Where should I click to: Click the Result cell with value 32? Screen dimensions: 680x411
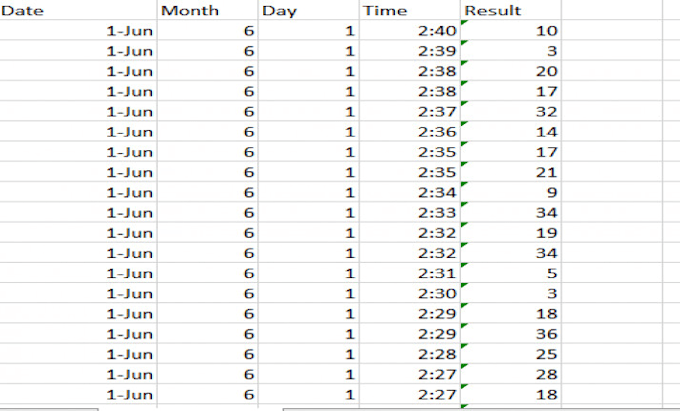[511, 111]
